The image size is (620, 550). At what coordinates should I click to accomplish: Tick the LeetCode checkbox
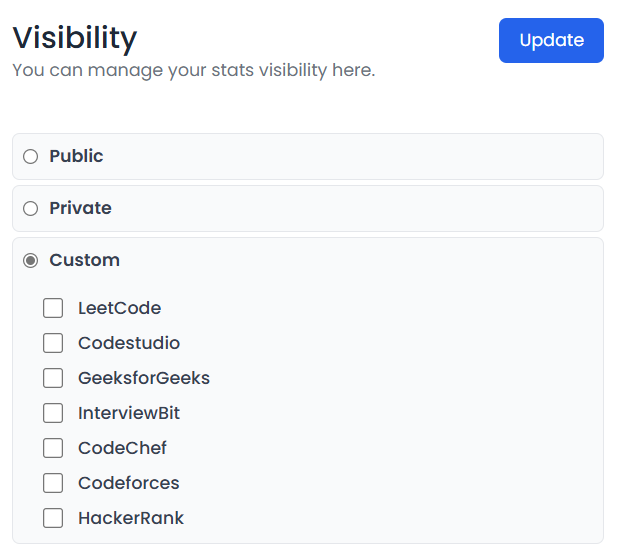click(53, 308)
